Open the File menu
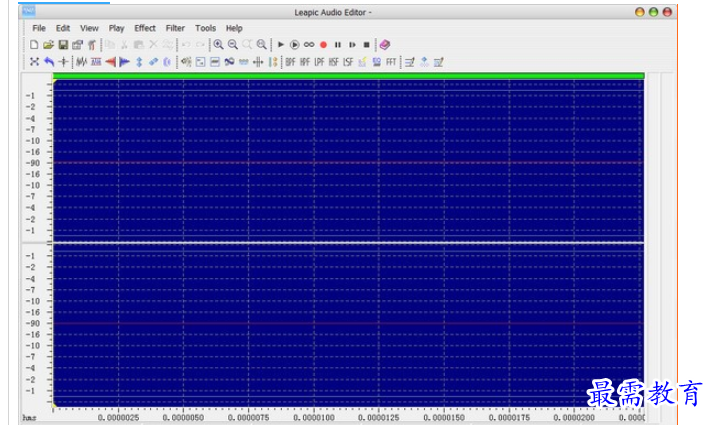The image size is (711, 425). click(38, 28)
